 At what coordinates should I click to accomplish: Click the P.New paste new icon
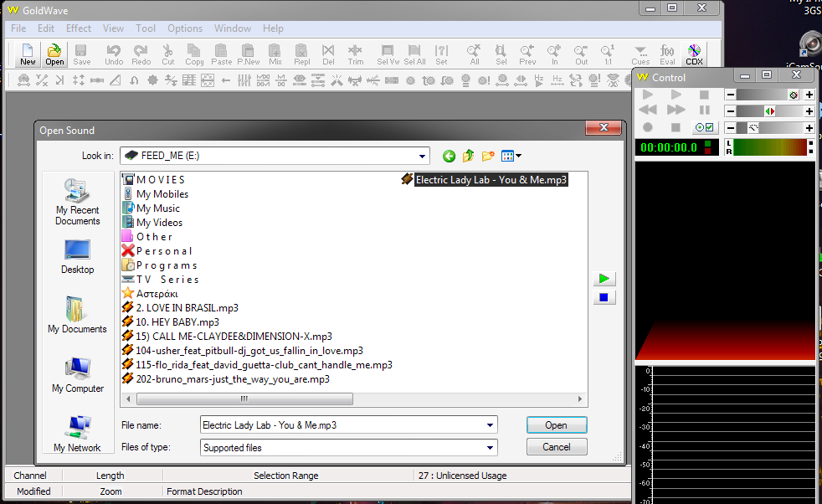point(248,54)
